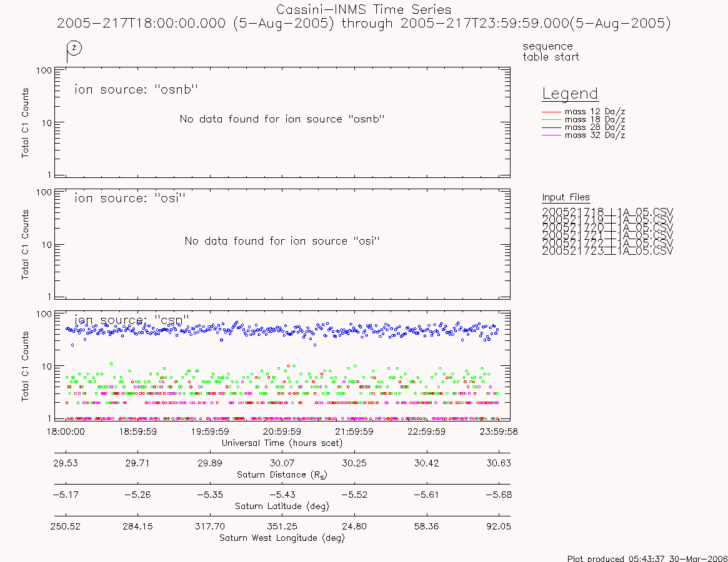Click the 'ion source: "csn"' panel label
This screenshot has height=562, width=728.
132,320
